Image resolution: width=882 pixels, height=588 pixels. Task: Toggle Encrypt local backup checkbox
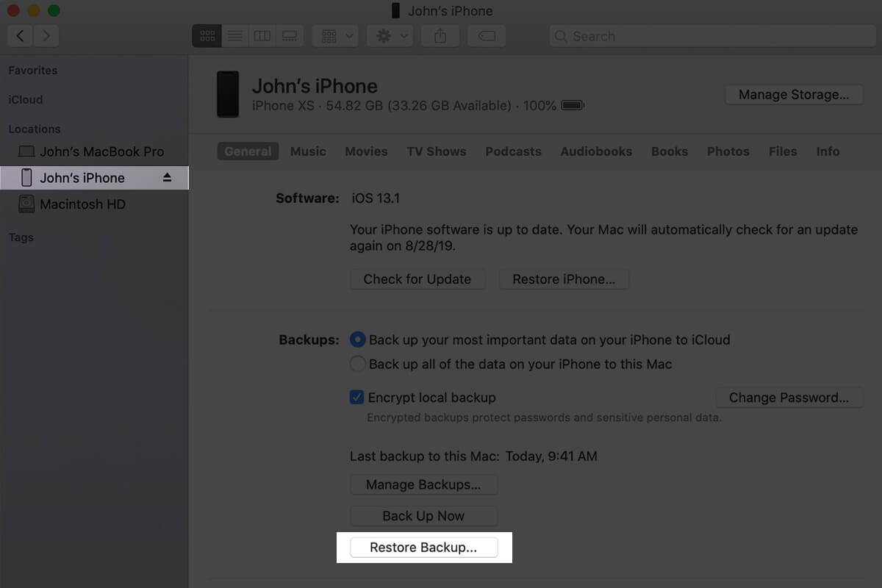(x=356, y=398)
